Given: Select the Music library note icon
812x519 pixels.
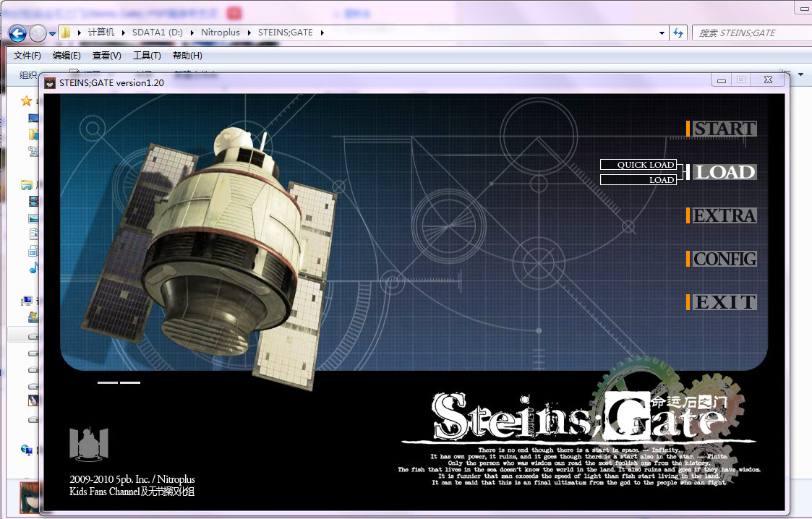Looking at the screenshot, I should [x=34, y=267].
